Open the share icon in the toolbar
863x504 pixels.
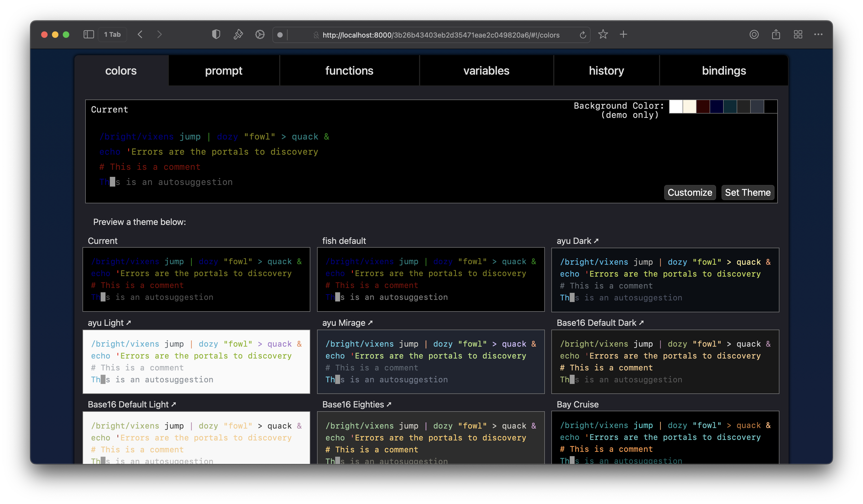pos(776,35)
